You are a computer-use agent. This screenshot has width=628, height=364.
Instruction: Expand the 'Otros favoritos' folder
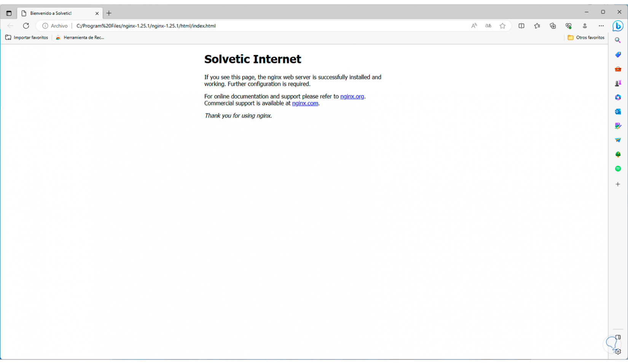pyautogui.click(x=586, y=38)
